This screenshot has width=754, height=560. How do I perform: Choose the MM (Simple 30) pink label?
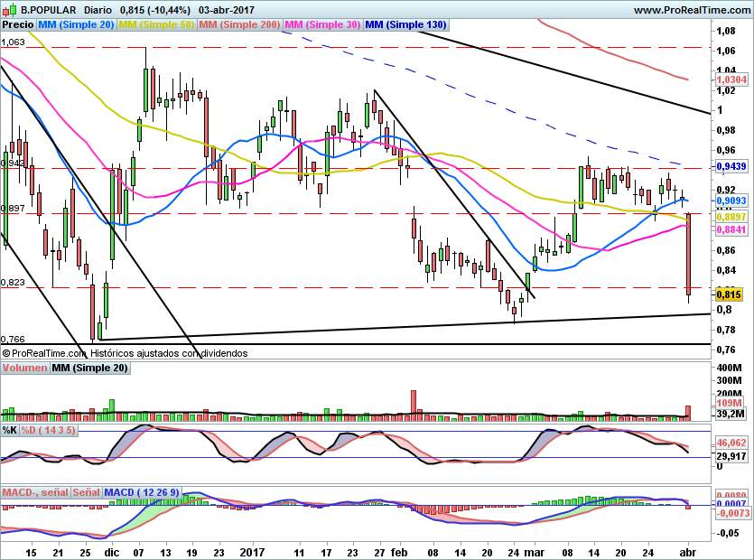tap(322, 24)
